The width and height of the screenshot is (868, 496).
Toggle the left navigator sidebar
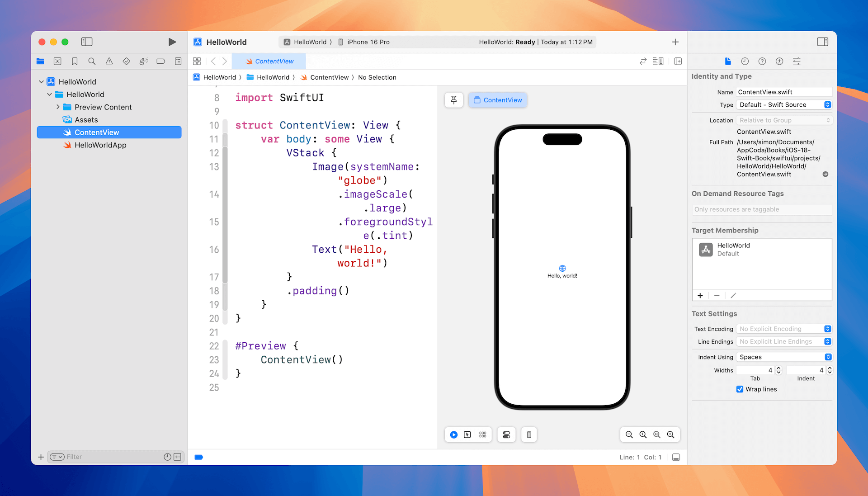tap(87, 42)
